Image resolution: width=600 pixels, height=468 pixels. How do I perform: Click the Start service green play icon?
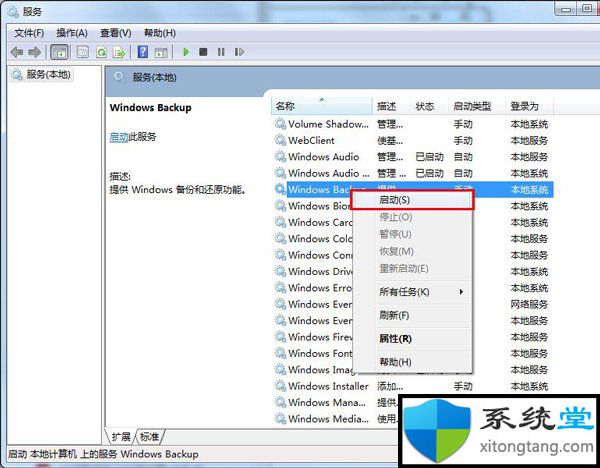click(x=186, y=52)
